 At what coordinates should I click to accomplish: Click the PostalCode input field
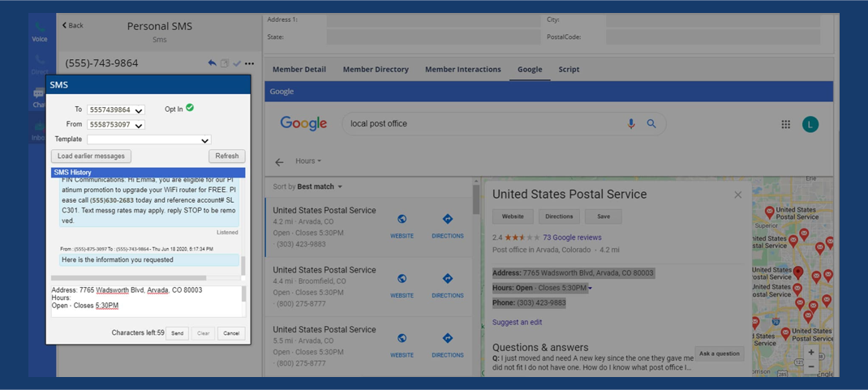[711, 37]
